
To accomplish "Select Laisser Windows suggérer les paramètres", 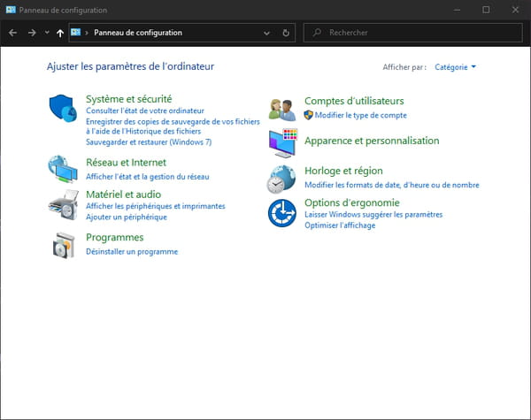I will (x=373, y=214).
